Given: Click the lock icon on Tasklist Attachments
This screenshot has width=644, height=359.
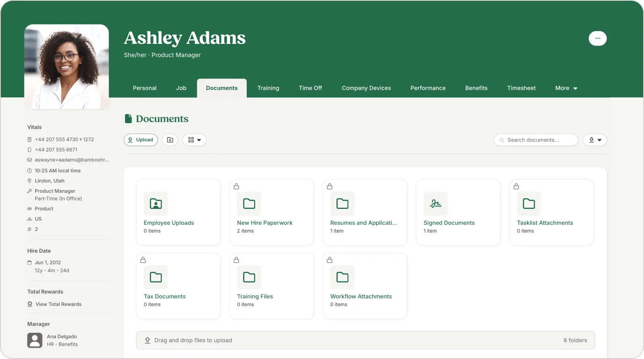Looking at the screenshot, I should click(516, 186).
